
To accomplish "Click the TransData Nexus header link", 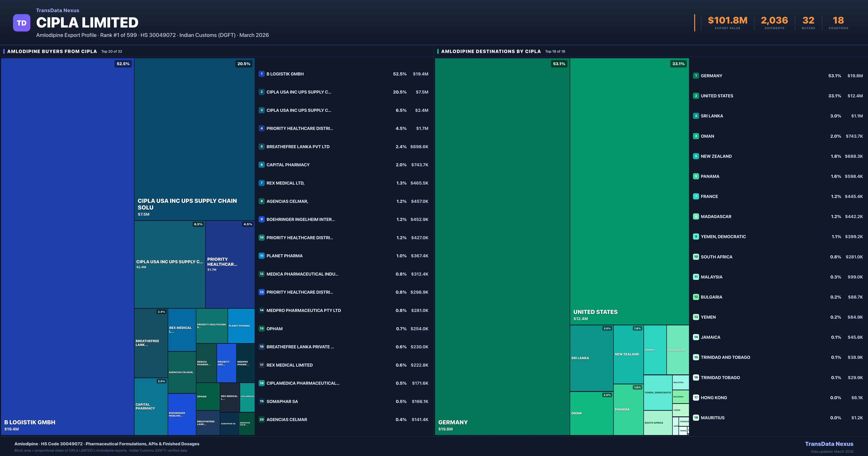I will 58,10.
